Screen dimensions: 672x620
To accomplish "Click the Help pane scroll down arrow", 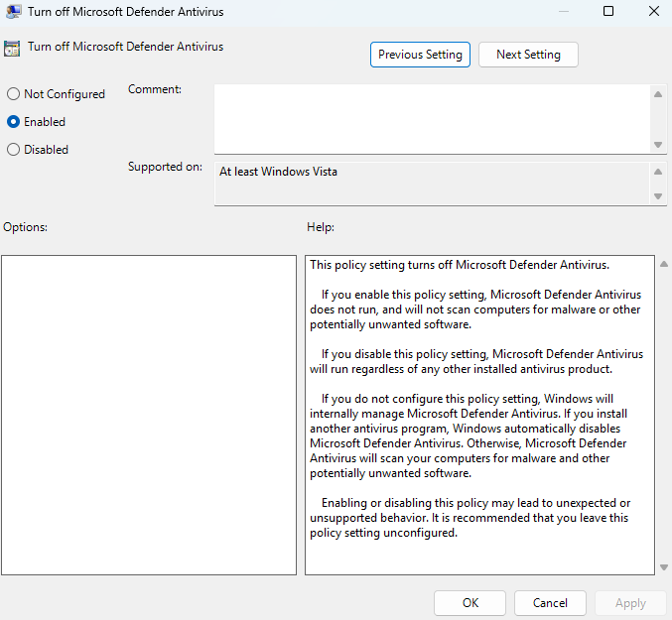I will 664,567.
